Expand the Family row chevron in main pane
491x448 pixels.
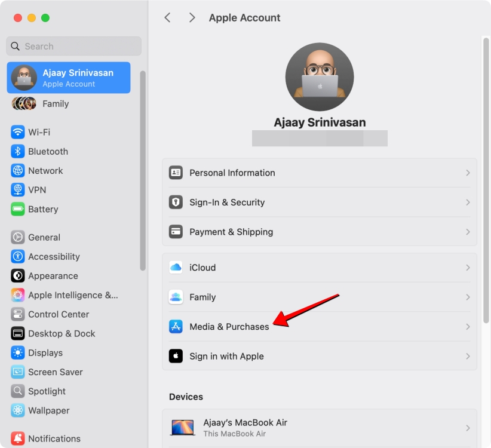468,297
